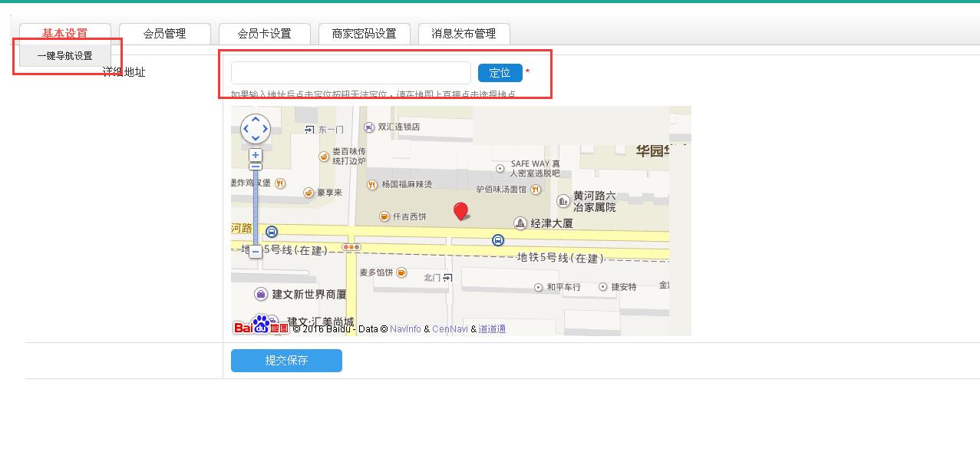Image resolution: width=980 pixels, height=462 pixels.
Task: Pan the map down with the compass arrow
Action: click(x=256, y=139)
